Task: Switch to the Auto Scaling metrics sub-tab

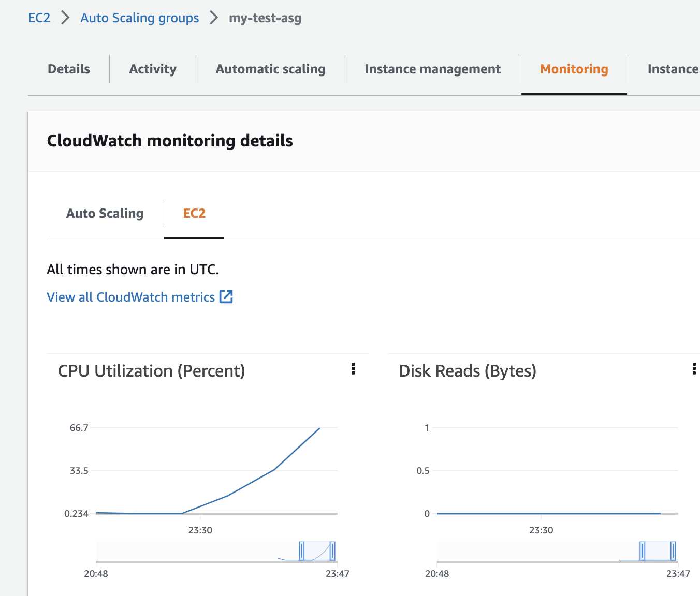Action: pyautogui.click(x=105, y=214)
